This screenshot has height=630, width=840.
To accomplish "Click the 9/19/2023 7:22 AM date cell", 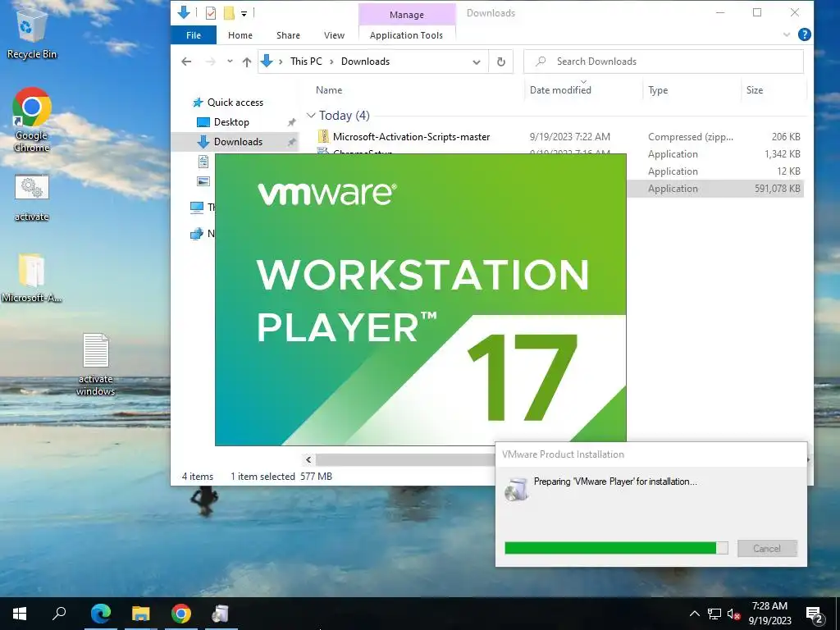I will tap(570, 137).
